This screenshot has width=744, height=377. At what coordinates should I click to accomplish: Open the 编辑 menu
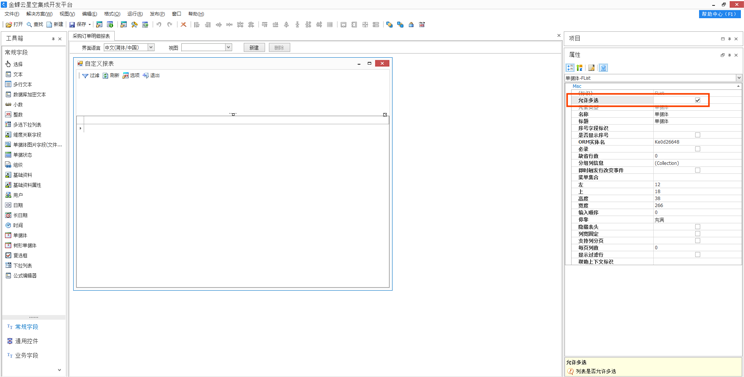coord(89,14)
